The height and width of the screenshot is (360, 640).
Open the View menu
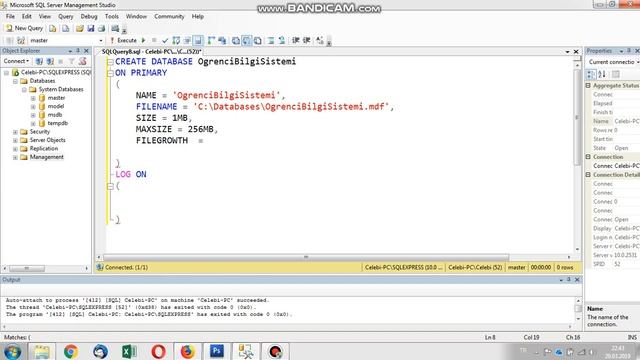point(45,16)
